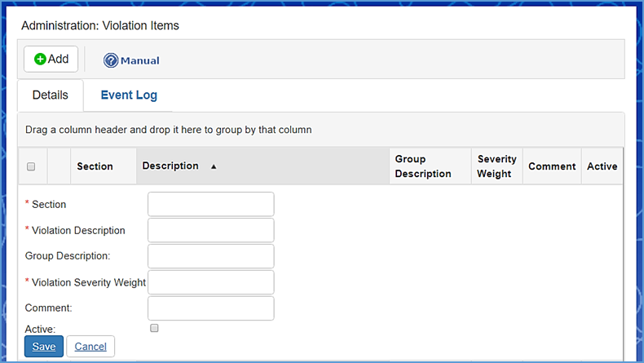Focus the Comment input field
Screen dimensions: 644x363
[x=210, y=308]
